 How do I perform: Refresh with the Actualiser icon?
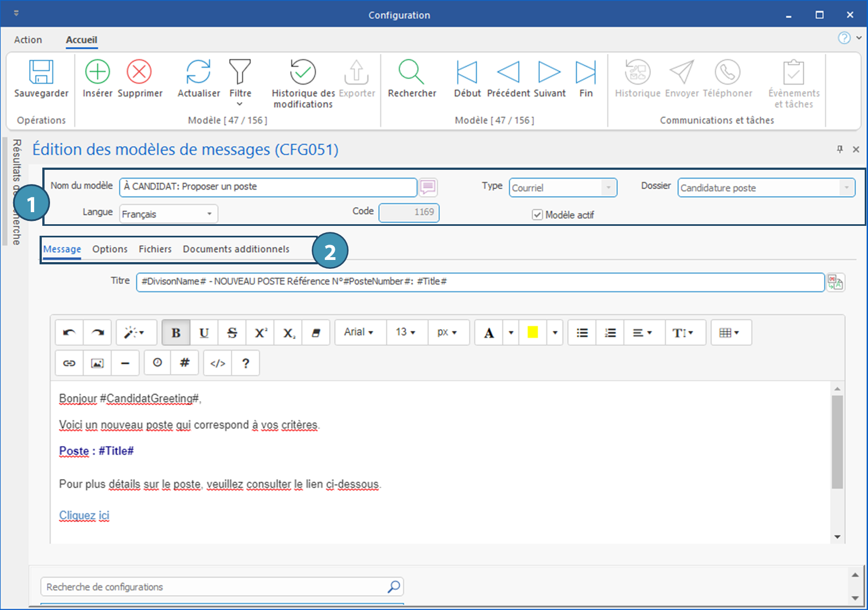198,72
